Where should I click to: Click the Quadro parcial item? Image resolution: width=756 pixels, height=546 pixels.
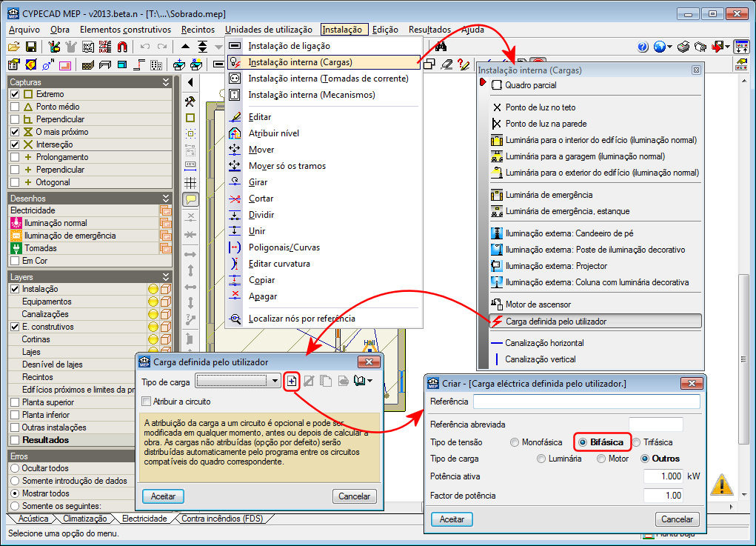(x=595, y=85)
